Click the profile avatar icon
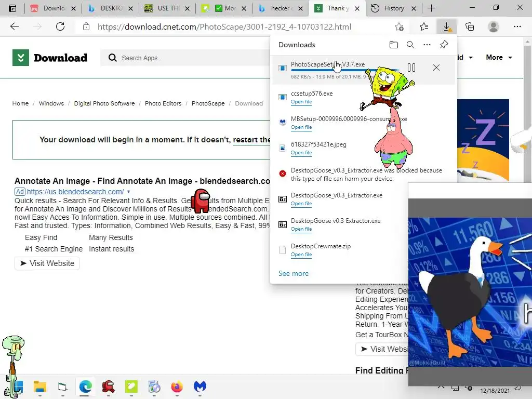Screen dimensions: 532x399 tap(494, 26)
